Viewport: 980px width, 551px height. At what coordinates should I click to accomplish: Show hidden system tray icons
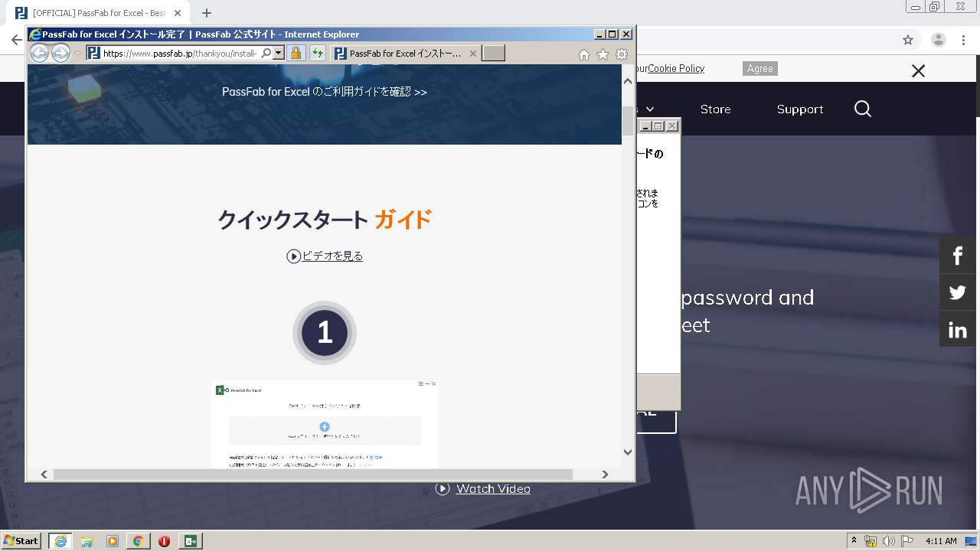point(854,541)
